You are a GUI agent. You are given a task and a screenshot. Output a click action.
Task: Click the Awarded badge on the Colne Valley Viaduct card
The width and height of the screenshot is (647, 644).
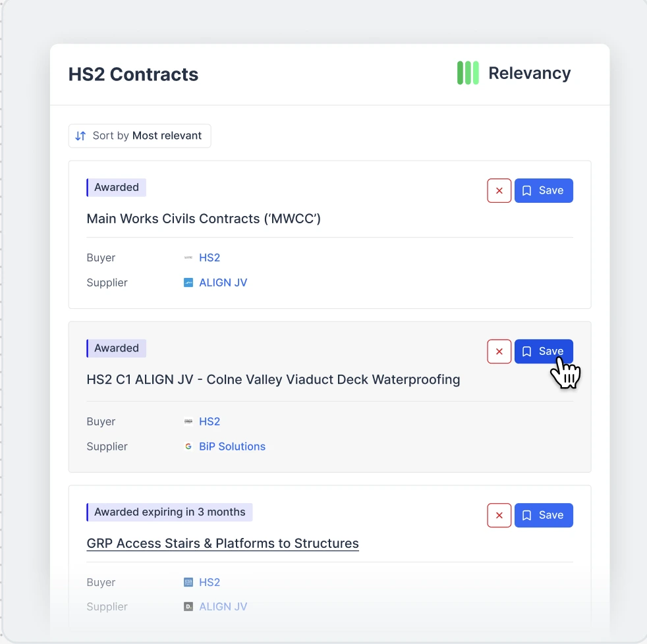pyautogui.click(x=117, y=348)
